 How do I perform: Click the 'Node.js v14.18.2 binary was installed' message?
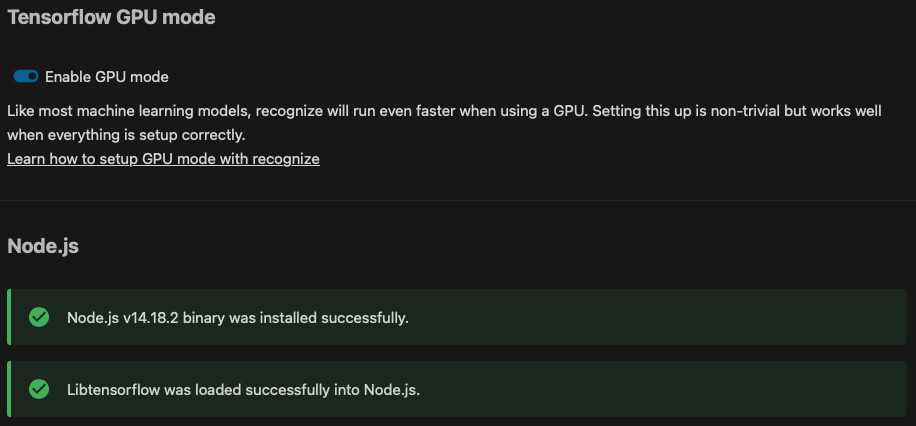click(x=238, y=318)
